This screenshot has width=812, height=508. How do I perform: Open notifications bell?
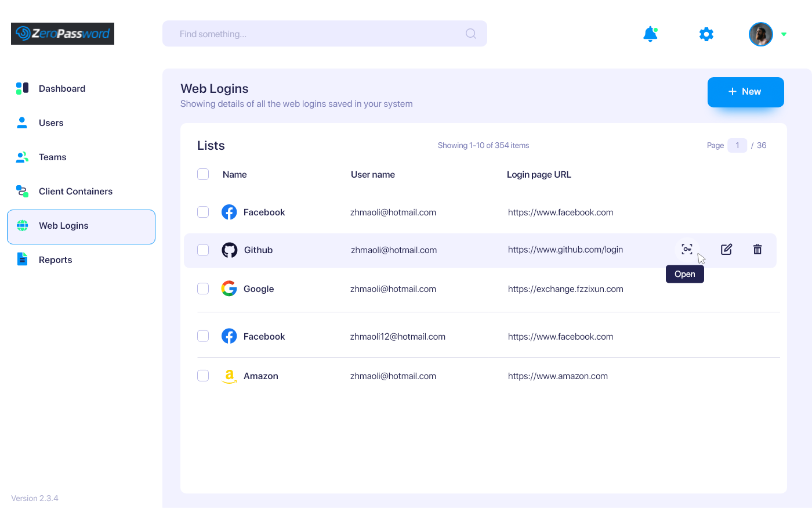(650, 34)
